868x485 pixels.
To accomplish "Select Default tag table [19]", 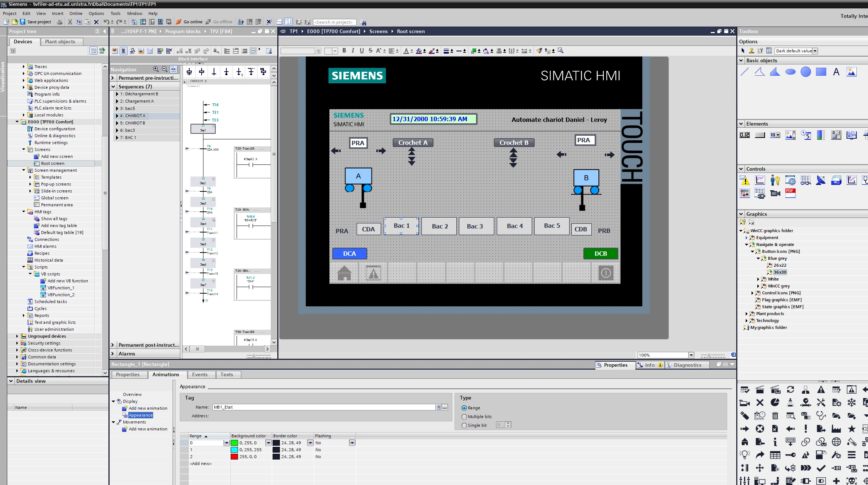I will point(62,232).
